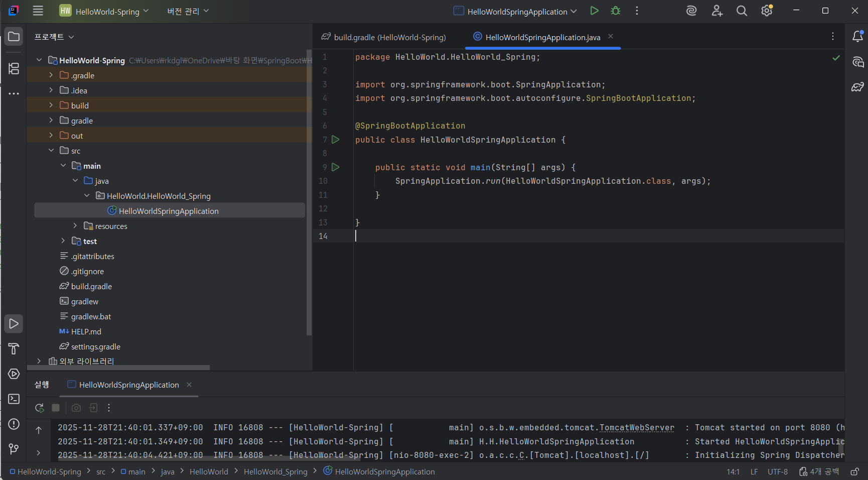Open the 버전 관리 dropdown
Screen dimensions: 868x480
coord(188,11)
